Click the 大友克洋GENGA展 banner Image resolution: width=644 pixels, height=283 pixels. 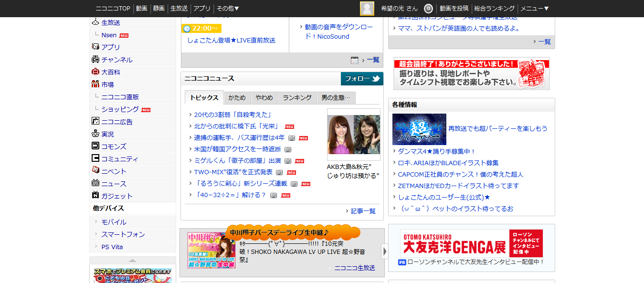pos(472,244)
